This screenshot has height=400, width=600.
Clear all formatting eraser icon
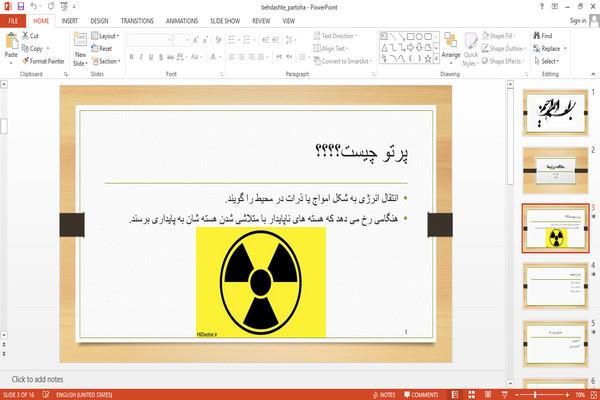coord(218,40)
